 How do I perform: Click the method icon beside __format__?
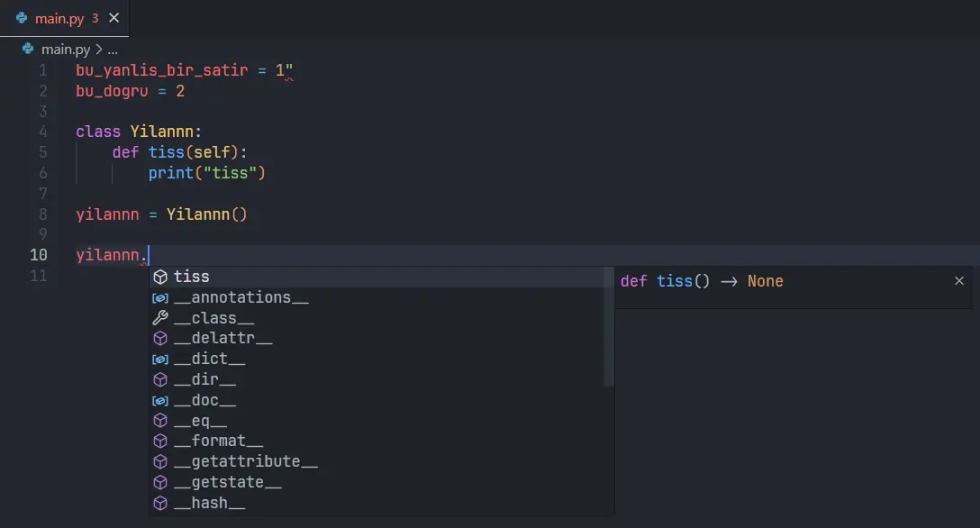[x=160, y=442]
